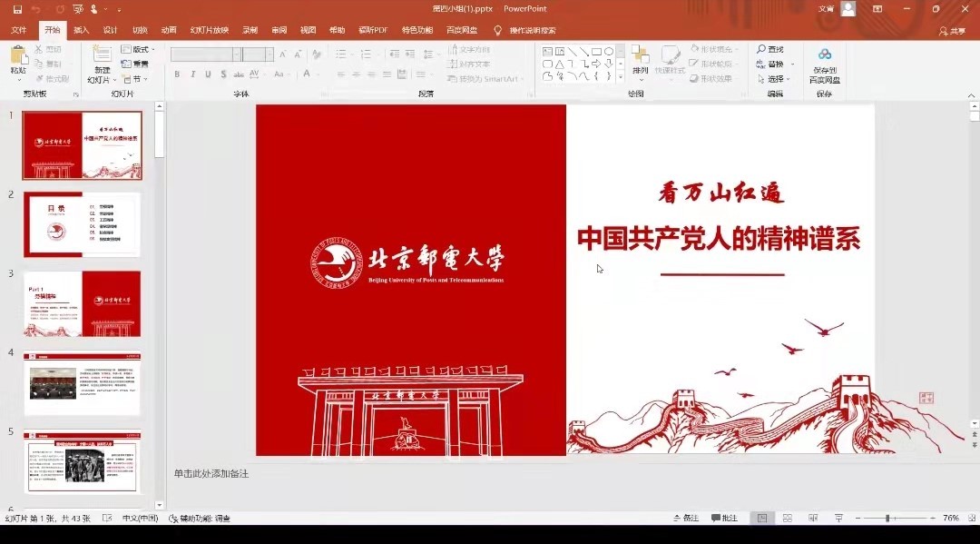The height and width of the screenshot is (544, 980).
Task: Switch to the Design (设计) tab
Action: 110,30
